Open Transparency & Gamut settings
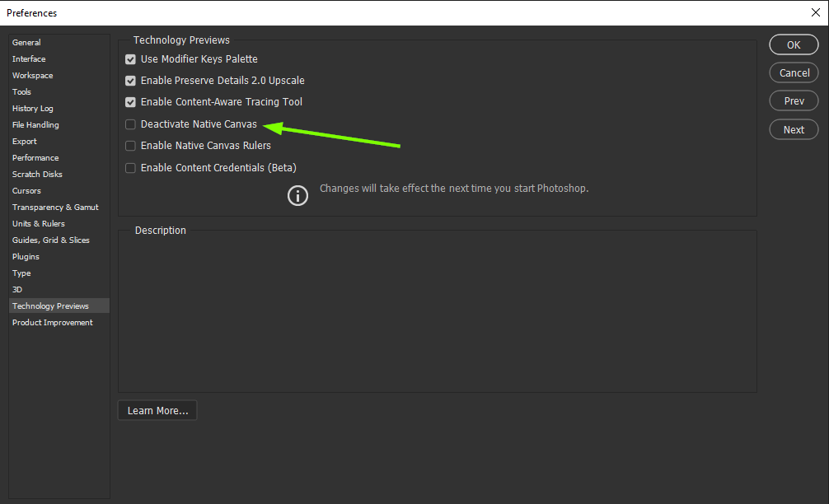 (55, 207)
